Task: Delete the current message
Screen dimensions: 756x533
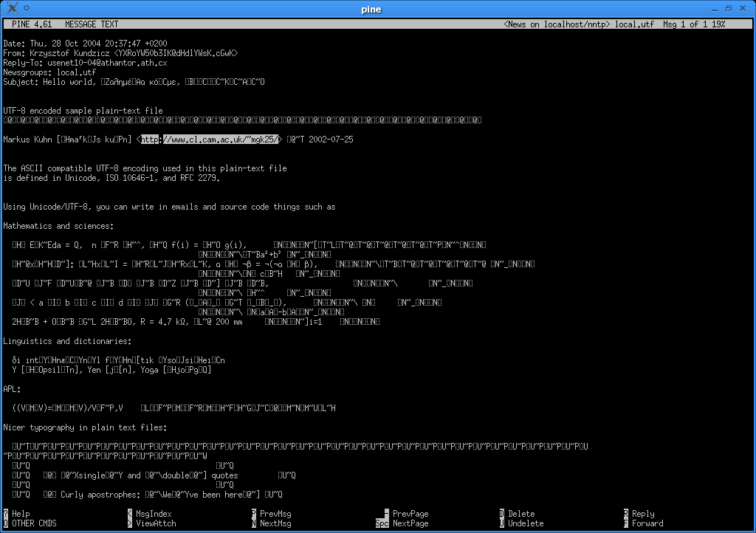Action: (x=518, y=514)
